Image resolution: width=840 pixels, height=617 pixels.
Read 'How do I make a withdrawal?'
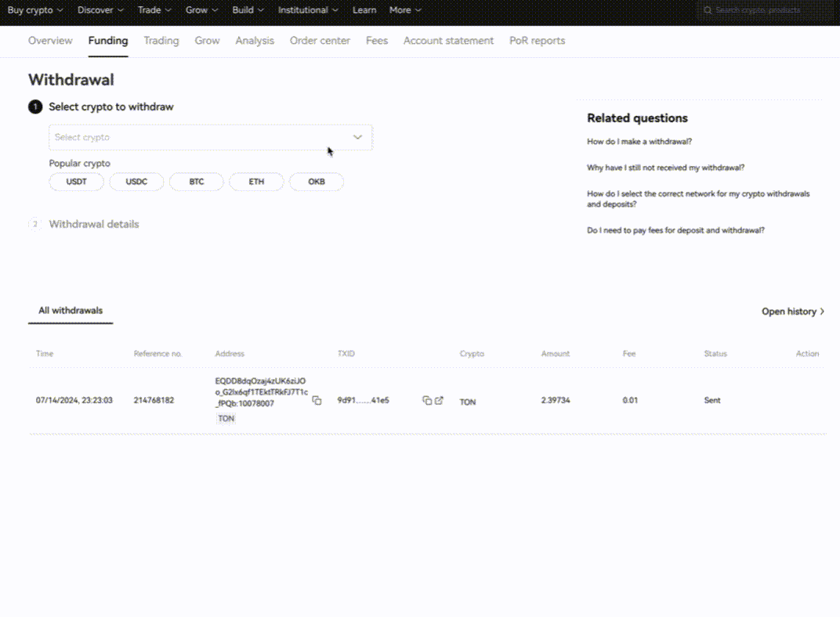tap(639, 142)
